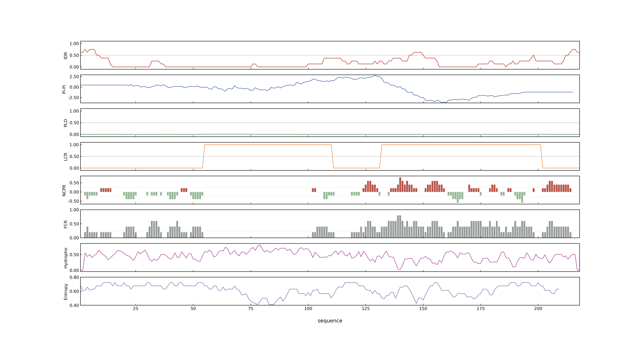Click the FCR y-axis label
The height and width of the screenshot is (343, 644).
click(x=66, y=224)
